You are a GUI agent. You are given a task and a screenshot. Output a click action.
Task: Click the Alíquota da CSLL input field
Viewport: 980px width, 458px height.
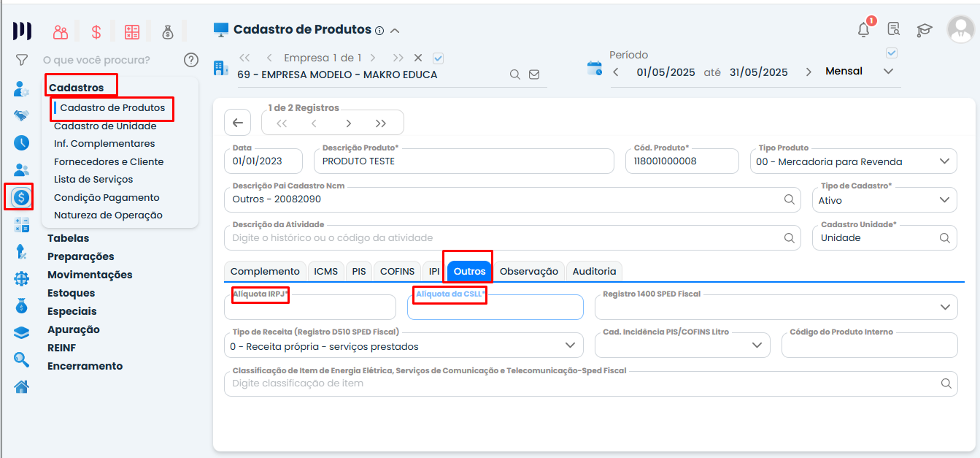pyautogui.click(x=495, y=307)
